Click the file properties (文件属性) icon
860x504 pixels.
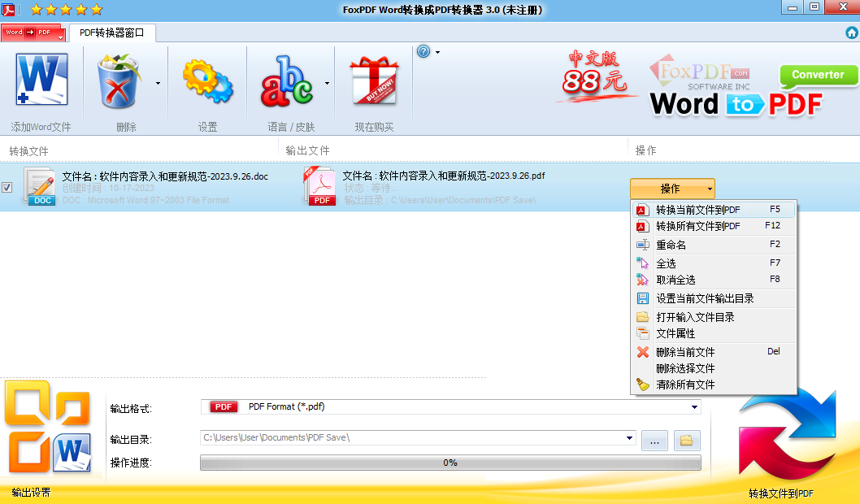643,333
